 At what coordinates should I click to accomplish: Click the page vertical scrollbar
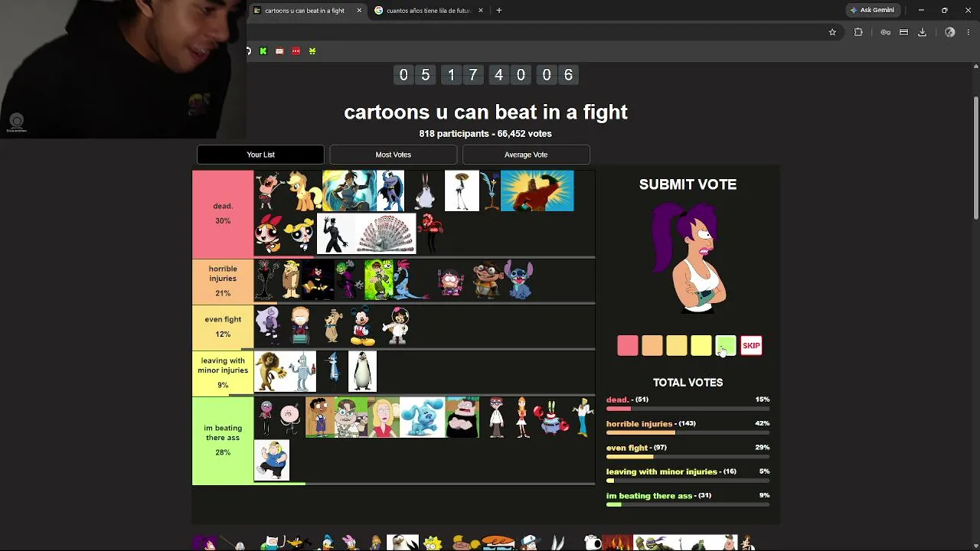(975, 158)
